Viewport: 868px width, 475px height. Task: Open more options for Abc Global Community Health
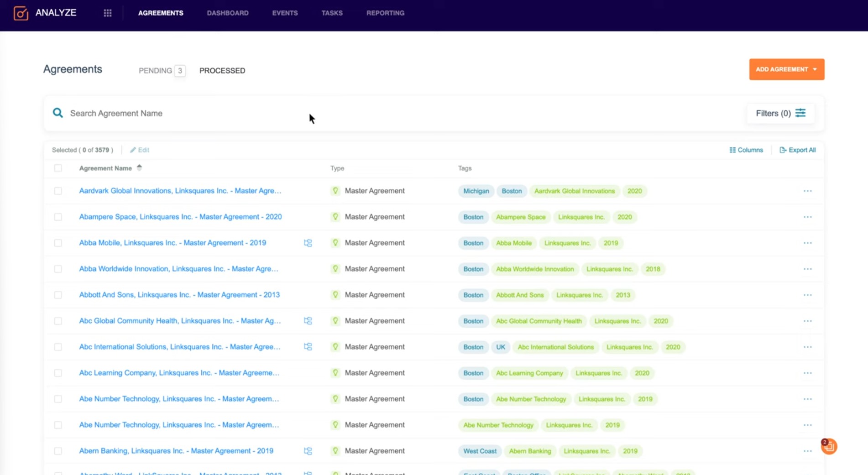pos(808,321)
